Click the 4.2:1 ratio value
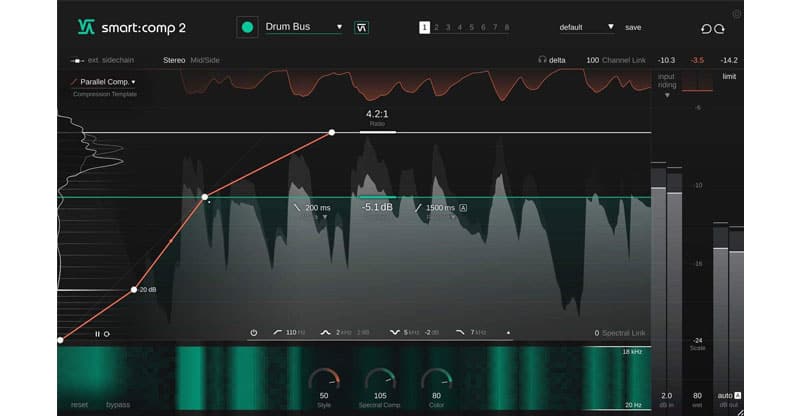Viewport: 800px width, 417px height. [377, 114]
